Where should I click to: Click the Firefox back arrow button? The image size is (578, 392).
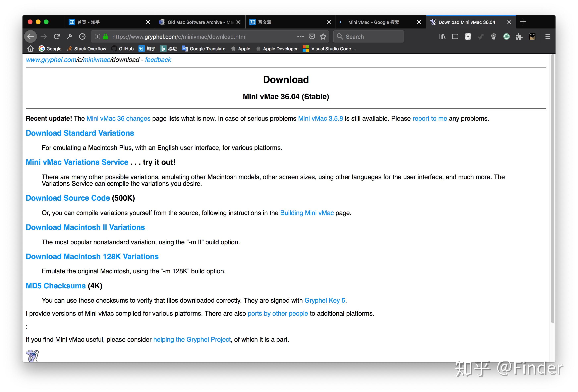[x=31, y=37]
